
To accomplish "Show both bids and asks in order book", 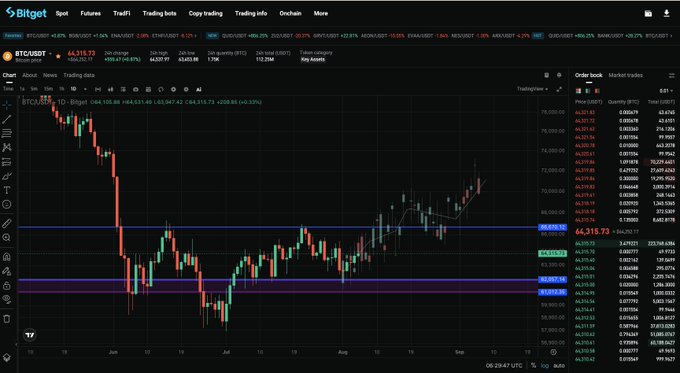I will click(578, 91).
